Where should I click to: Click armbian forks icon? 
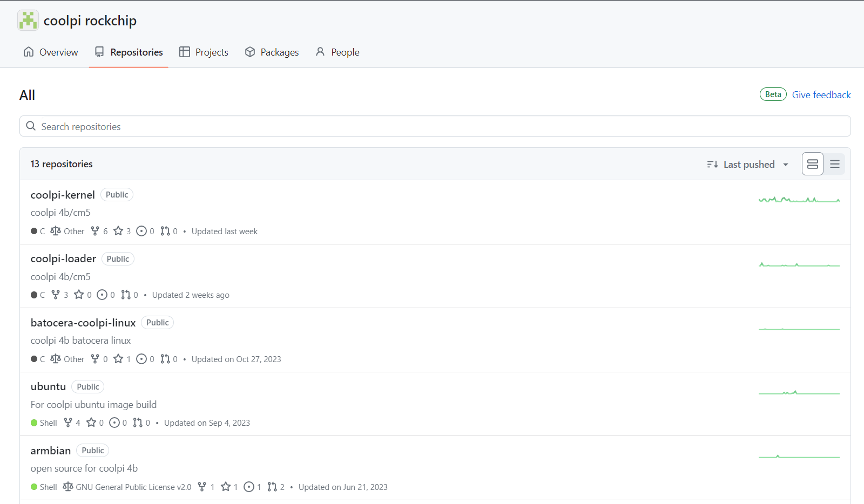click(x=202, y=487)
